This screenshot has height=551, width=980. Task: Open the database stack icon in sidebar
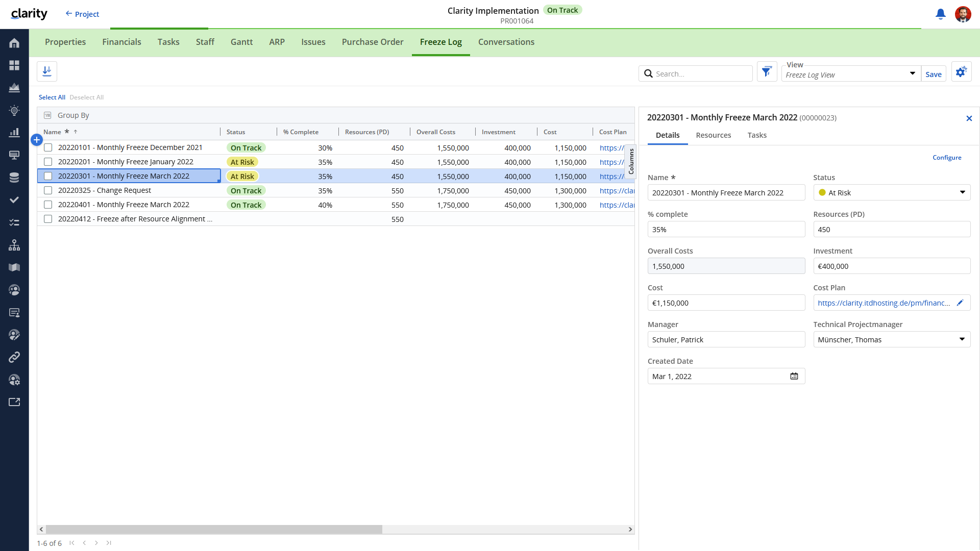[14, 178]
